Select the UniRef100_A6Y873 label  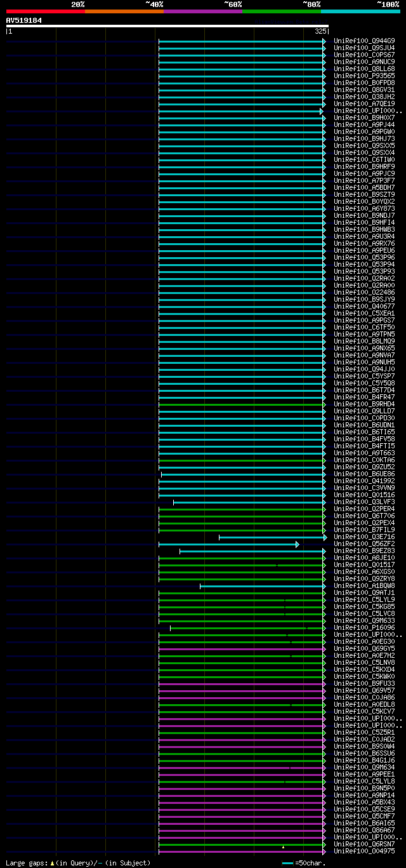(364, 208)
